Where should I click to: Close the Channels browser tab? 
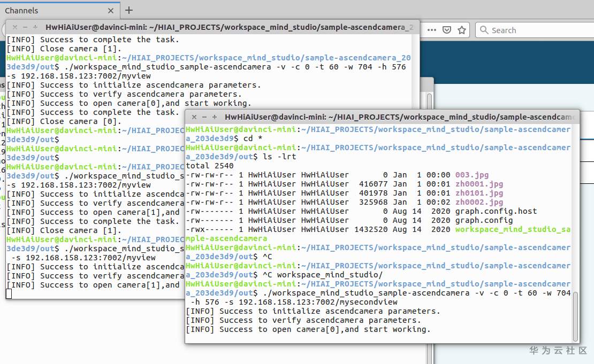[x=111, y=11]
